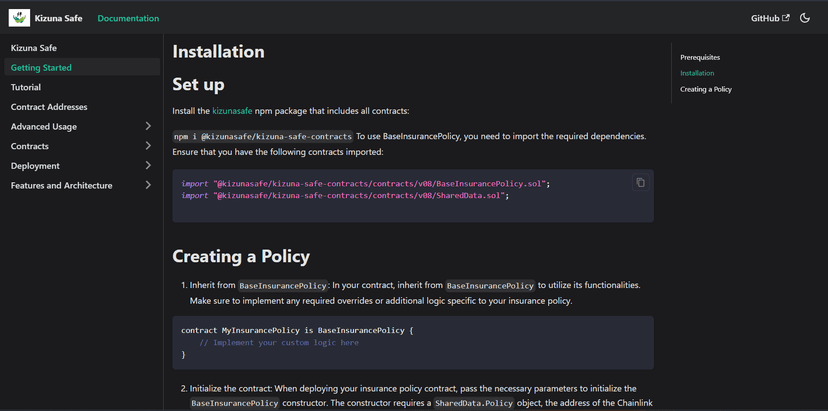The height and width of the screenshot is (411, 828).
Task: Jump to Creating a Policy section link
Action: tap(706, 89)
